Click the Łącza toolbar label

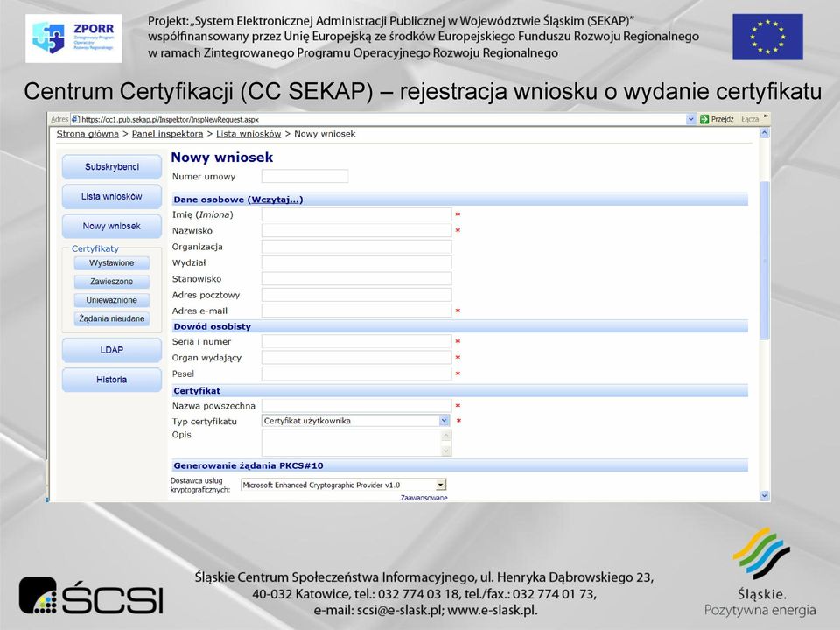(750, 119)
